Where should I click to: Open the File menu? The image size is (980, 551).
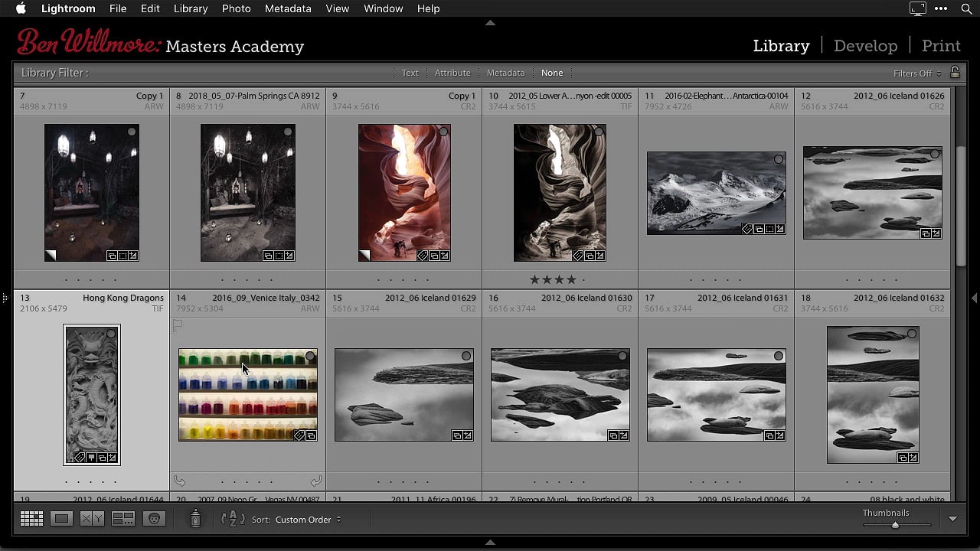coord(118,8)
